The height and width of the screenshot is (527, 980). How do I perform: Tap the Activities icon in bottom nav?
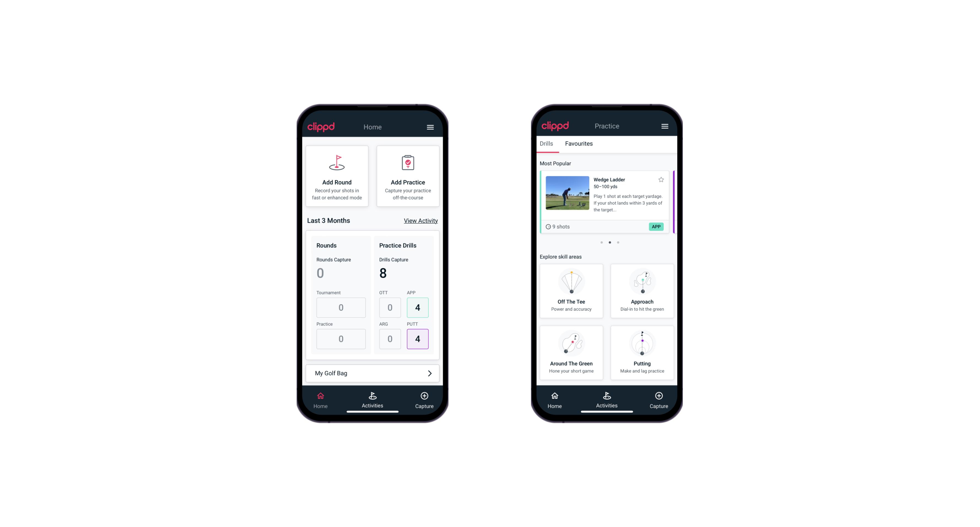[373, 398]
